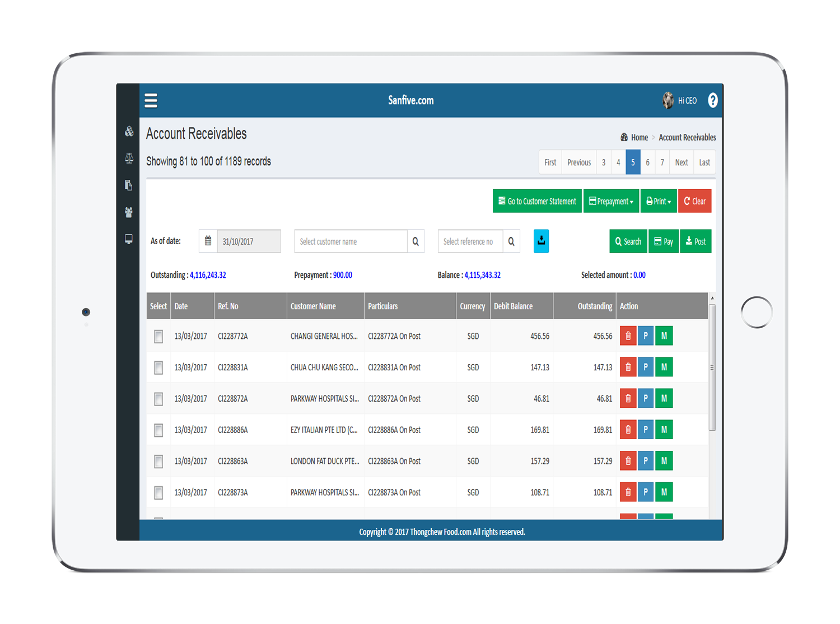Open the hamburger menu

click(x=151, y=100)
